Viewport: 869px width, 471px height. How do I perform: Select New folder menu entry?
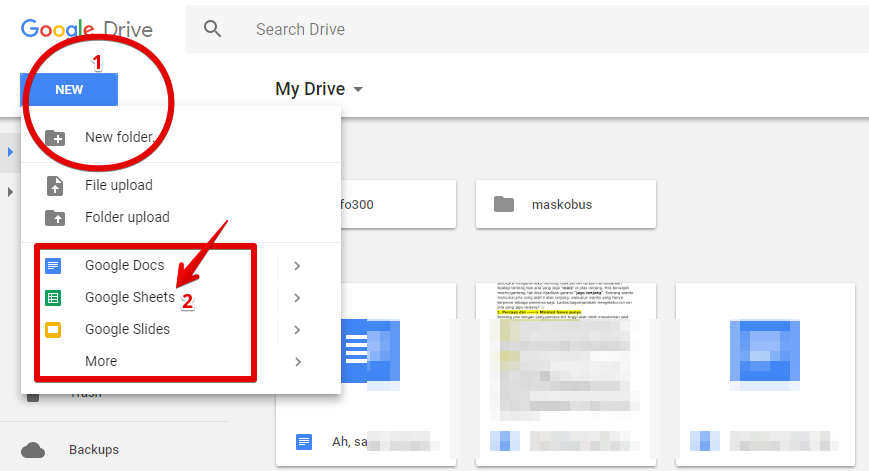(x=181, y=137)
